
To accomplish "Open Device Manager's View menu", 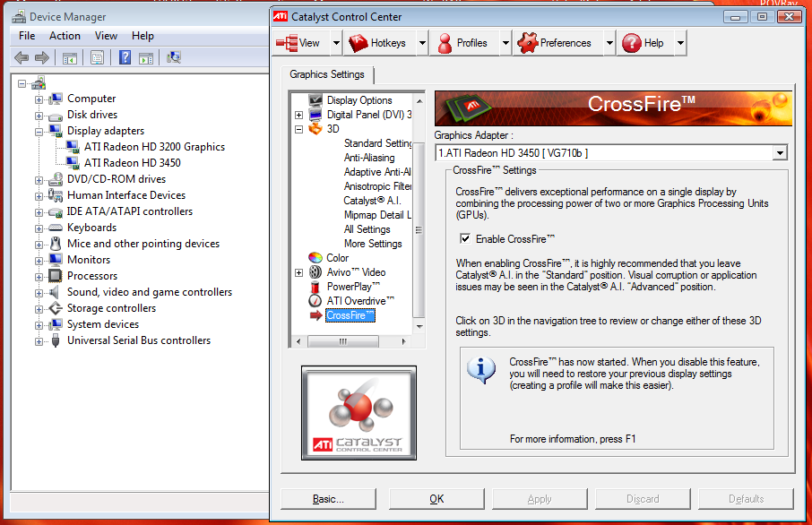I will tap(106, 36).
